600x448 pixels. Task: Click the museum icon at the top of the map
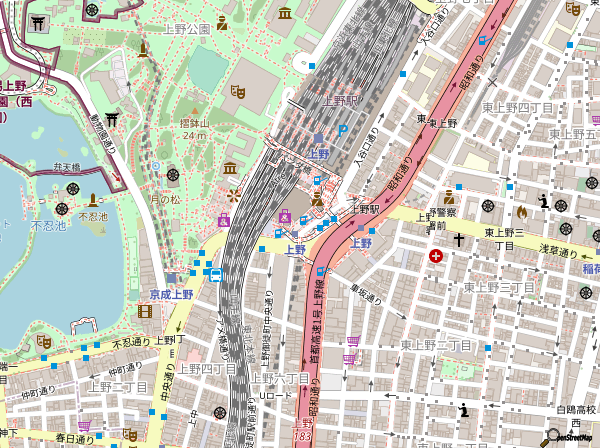286,13
